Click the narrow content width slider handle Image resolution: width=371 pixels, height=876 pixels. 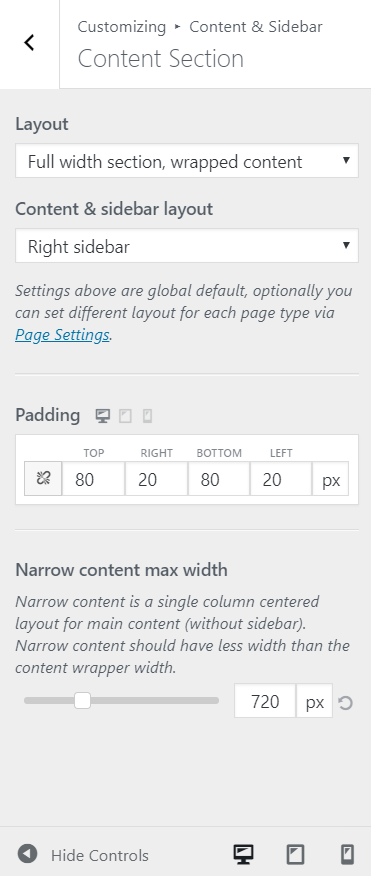(x=82, y=701)
